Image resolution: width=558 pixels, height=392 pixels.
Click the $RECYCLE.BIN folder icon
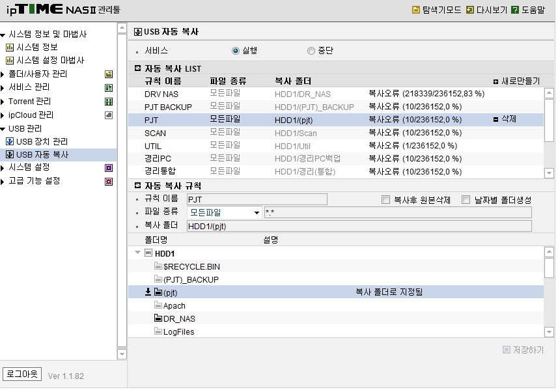[158, 266]
